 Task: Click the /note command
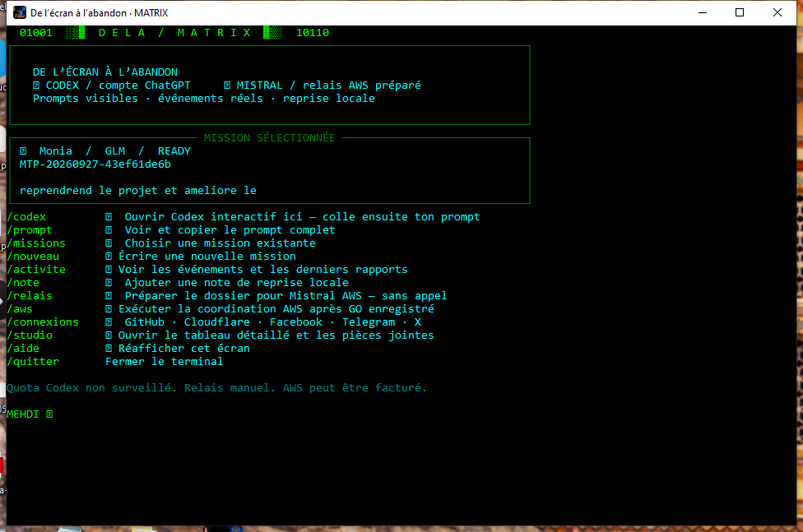click(x=23, y=282)
